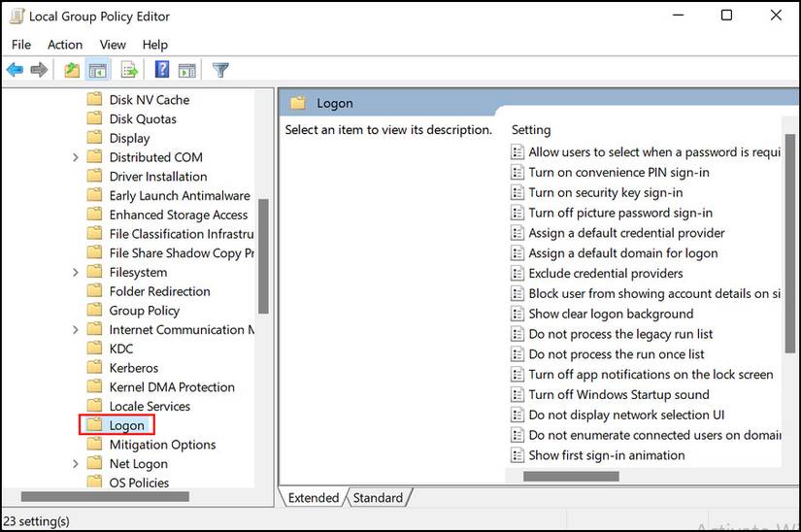The height and width of the screenshot is (532, 801).
Task: Select 'Do not display network selection UI' setting
Action: coord(626,415)
